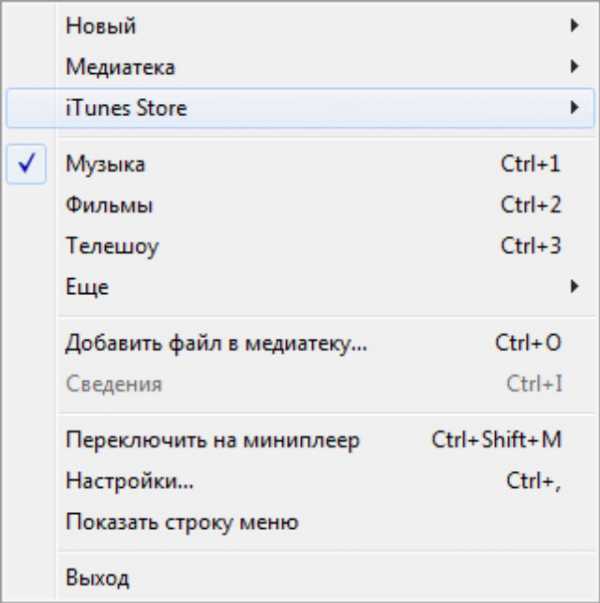
Task: Select the iTunes Store menu item
Action: [x=126, y=108]
